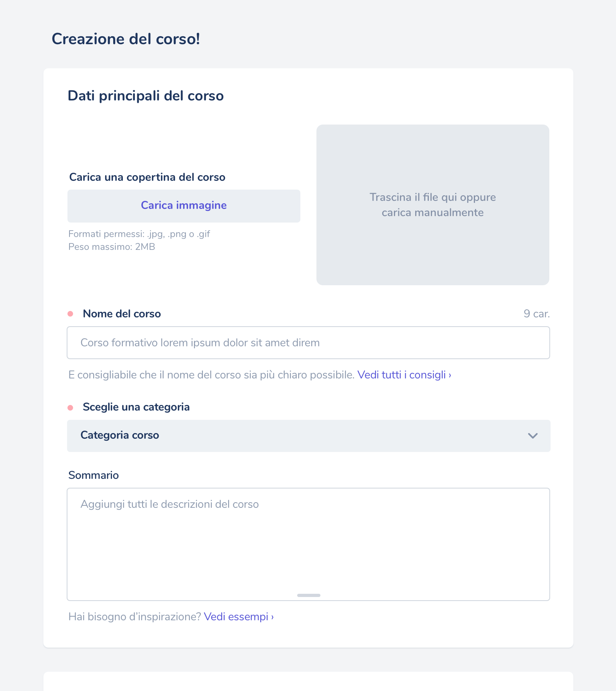Click the Sommario field label
The image size is (616, 691).
(94, 475)
